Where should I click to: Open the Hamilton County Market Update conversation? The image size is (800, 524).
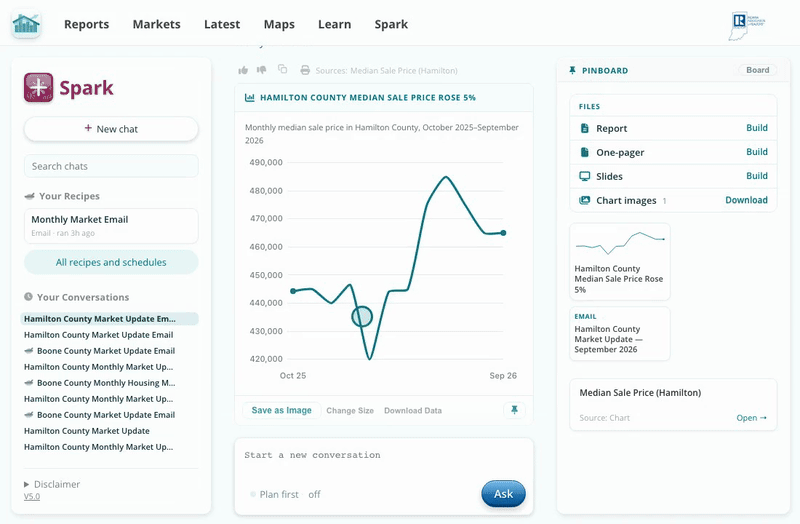(87, 431)
